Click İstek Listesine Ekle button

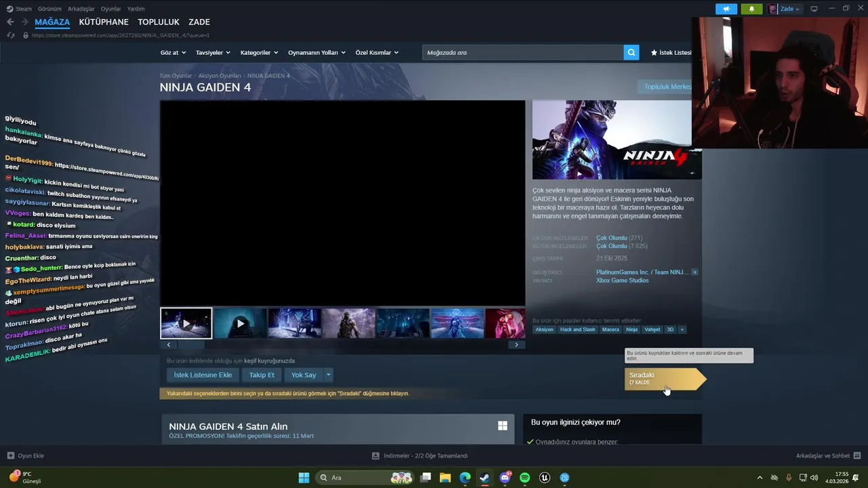tap(203, 375)
